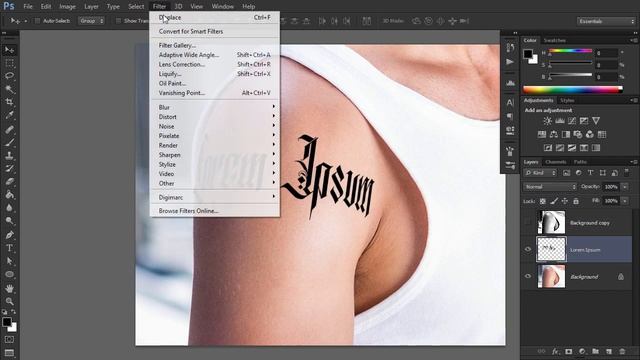Viewport: 640px width, 360px height.
Task: Add a Levels adjustment
Action: pos(560,121)
